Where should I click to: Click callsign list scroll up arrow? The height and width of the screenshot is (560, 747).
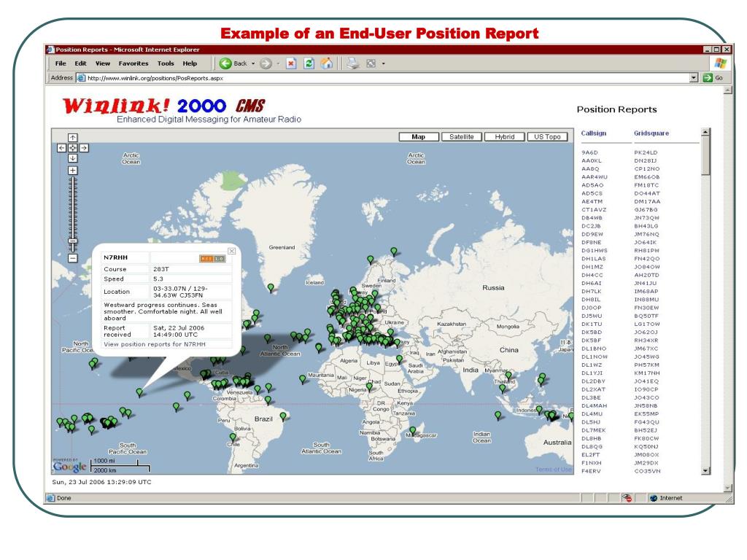point(705,133)
